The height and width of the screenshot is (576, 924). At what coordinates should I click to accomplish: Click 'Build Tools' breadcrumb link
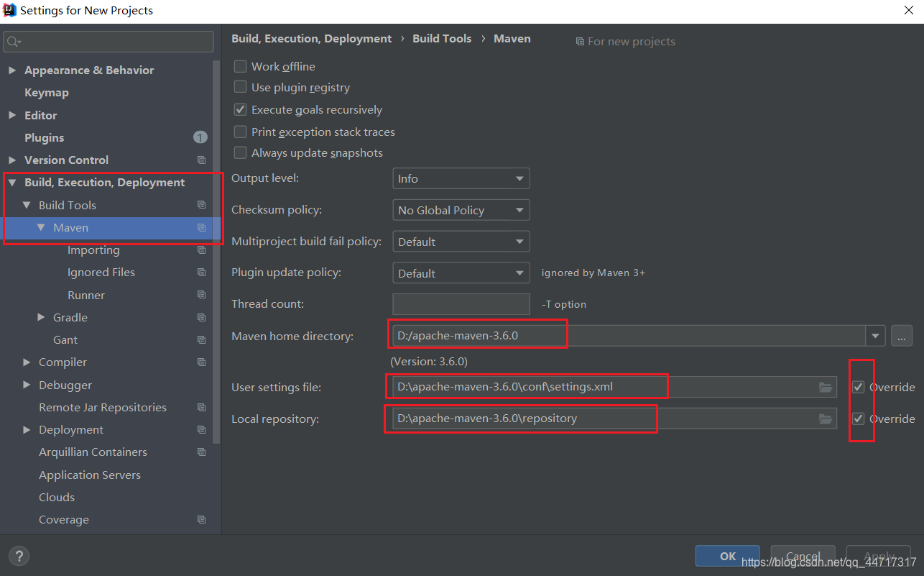tap(442, 39)
